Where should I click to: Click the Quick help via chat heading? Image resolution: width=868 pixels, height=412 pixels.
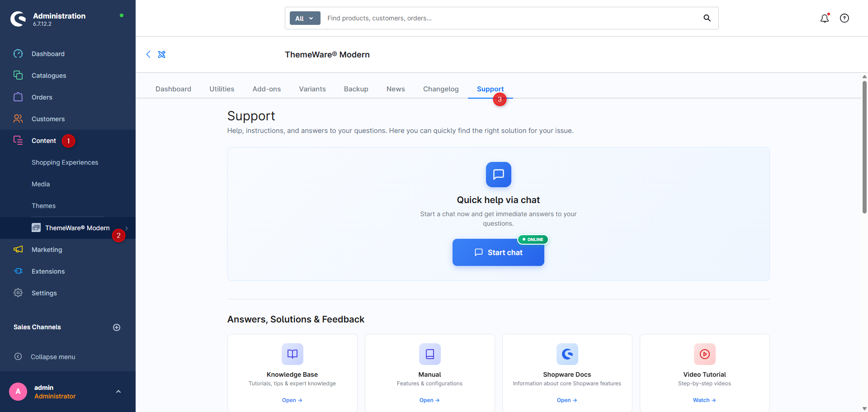click(498, 200)
